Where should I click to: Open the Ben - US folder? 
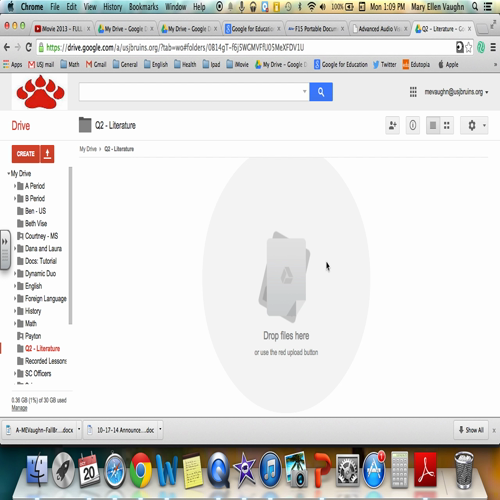tap(32, 211)
